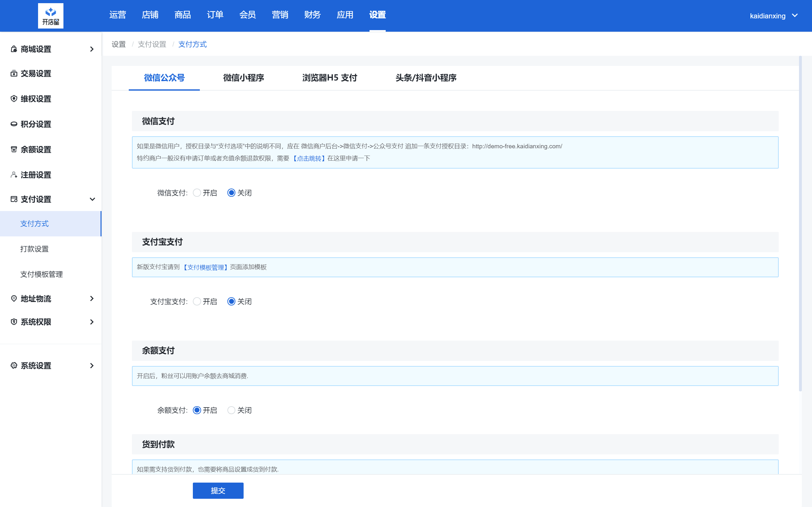Screen dimensions: 812x507
Task: Click the 系统权限 sidebar icon
Action: click(13, 322)
